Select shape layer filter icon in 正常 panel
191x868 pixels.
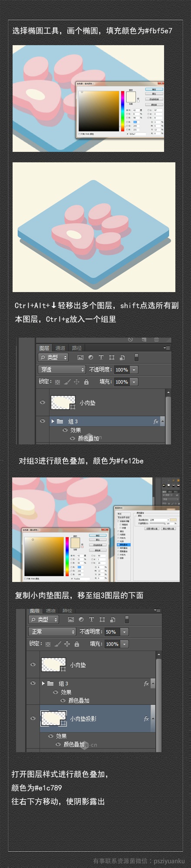pyautogui.click(x=102, y=620)
